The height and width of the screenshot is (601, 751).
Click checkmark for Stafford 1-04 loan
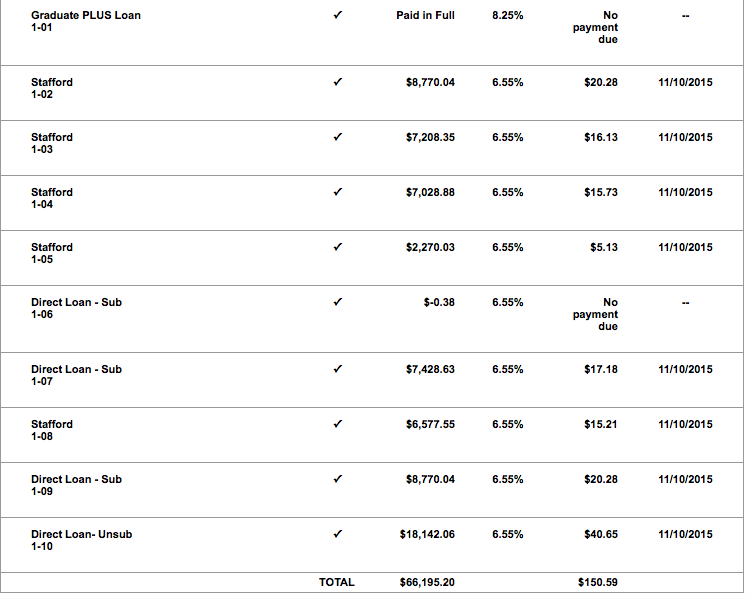338,192
